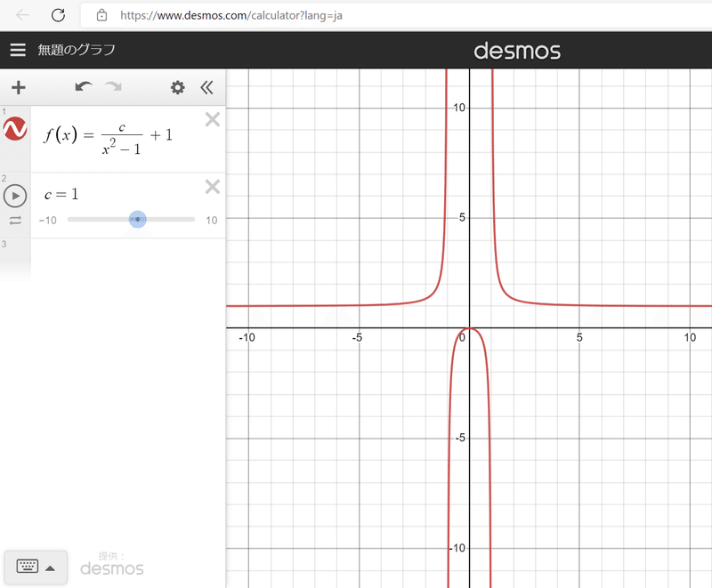
Task: Delete the f(x) expression row
Action: (x=213, y=119)
